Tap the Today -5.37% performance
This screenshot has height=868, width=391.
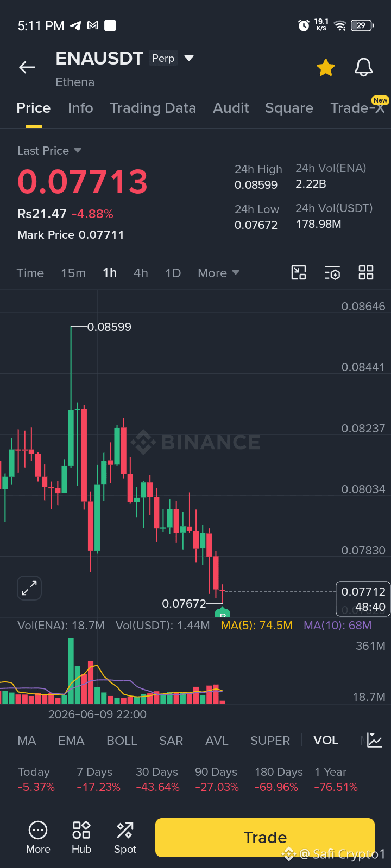[x=36, y=780]
